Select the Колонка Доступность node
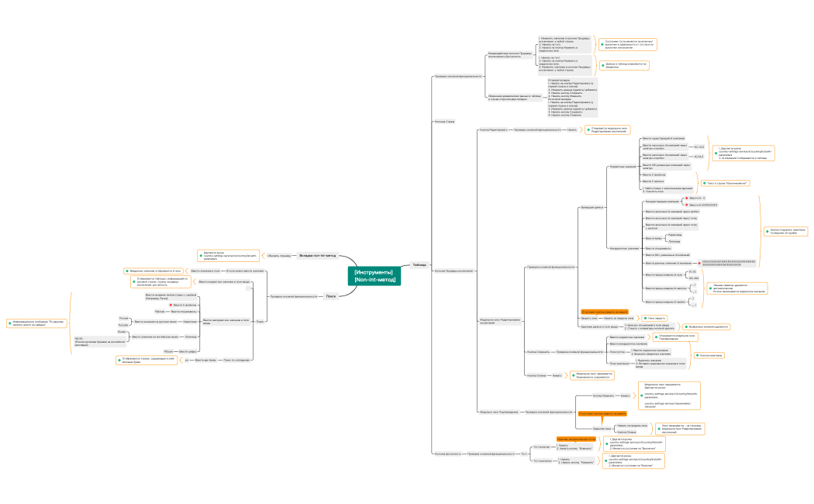814x504 pixels. [x=450, y=453]
